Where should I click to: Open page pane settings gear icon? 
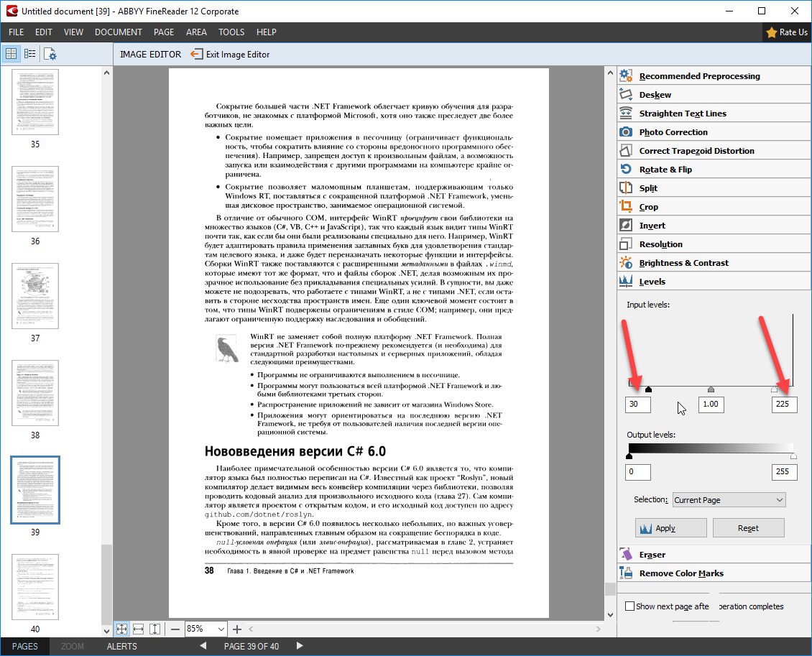[x=50, y=54]
